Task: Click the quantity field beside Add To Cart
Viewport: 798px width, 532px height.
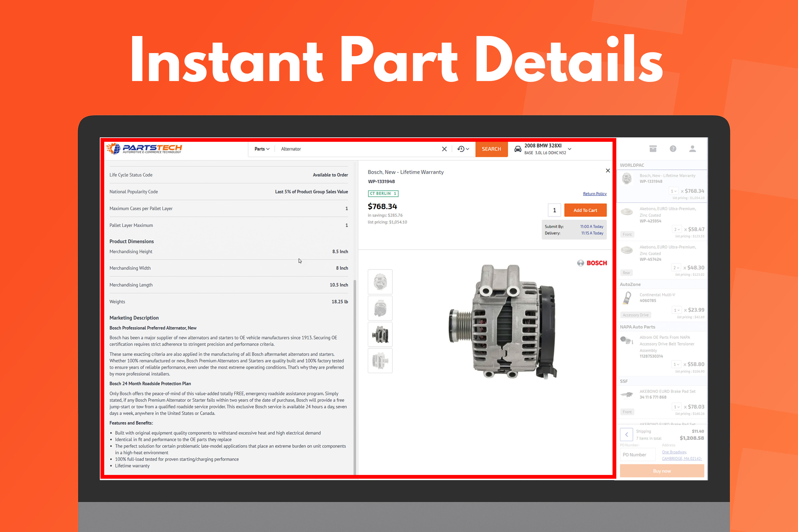Action: (554, 210)
